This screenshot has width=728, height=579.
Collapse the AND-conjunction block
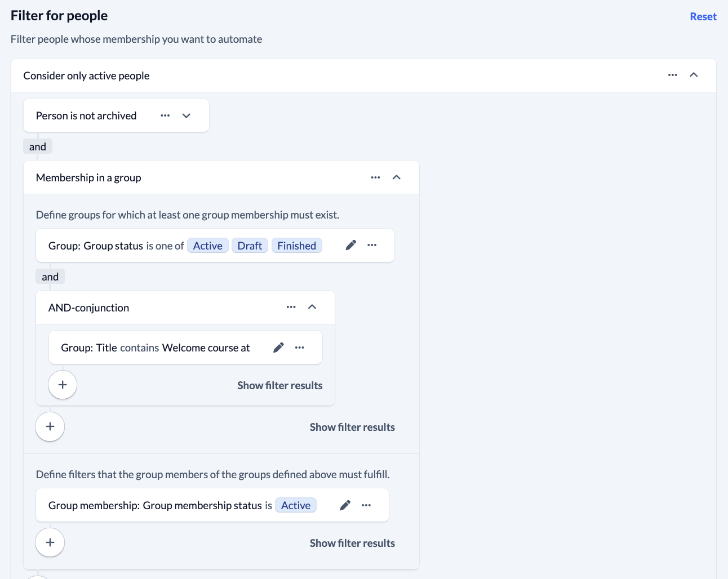(312, 307)
